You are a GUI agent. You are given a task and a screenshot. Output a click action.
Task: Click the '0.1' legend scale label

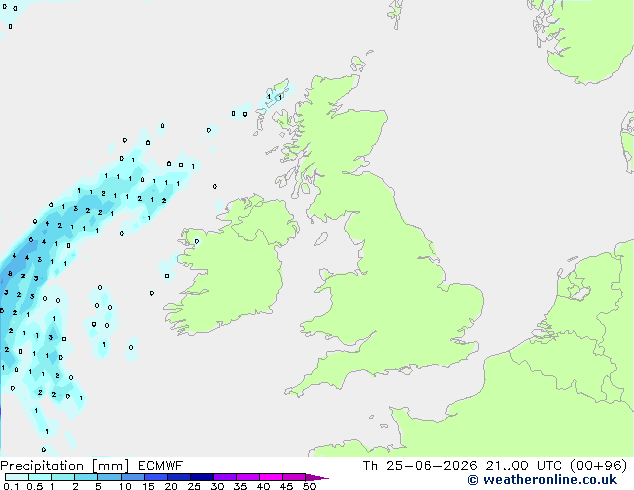(x=11, y=486)
